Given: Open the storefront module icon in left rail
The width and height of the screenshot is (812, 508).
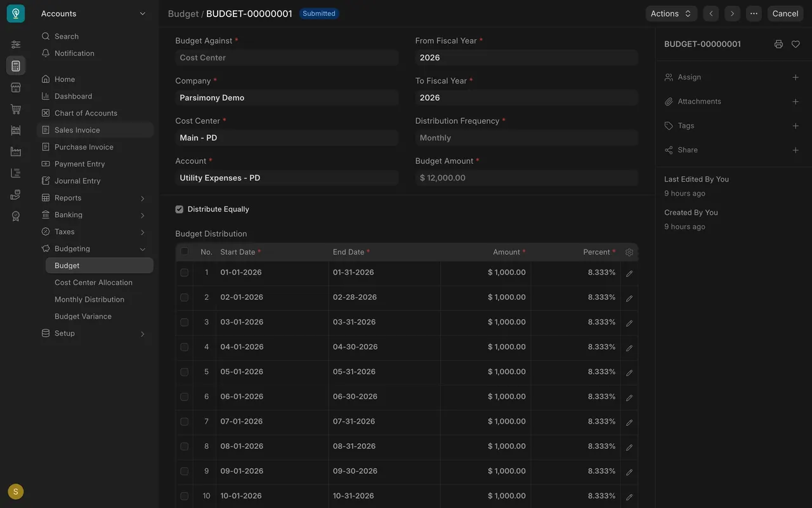Looking at the screenshot, I should [x=16, y=88].
